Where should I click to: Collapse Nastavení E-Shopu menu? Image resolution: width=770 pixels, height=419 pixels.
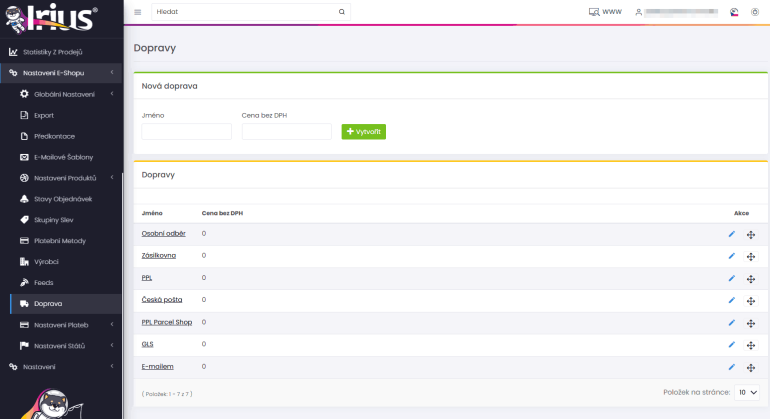[61, 73]
